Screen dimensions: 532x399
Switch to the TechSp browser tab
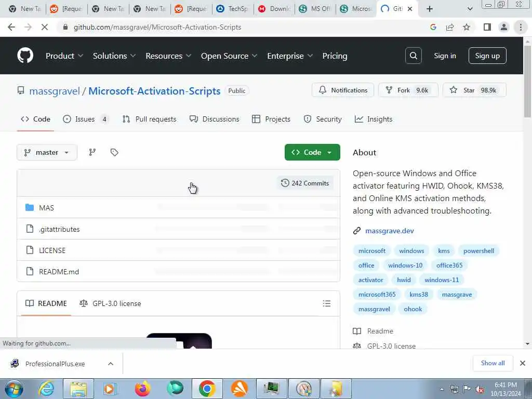pyautogui.click(x=233, y=9)
